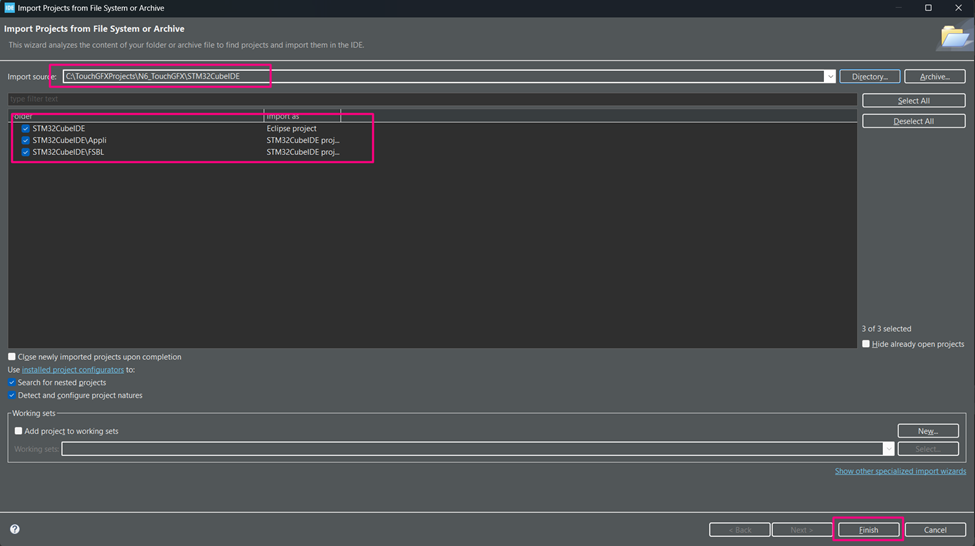Image resolution: width=975 pixels, height=546 pixels.
Task: Click the Working sets combo field
Action: pos(472,449)
